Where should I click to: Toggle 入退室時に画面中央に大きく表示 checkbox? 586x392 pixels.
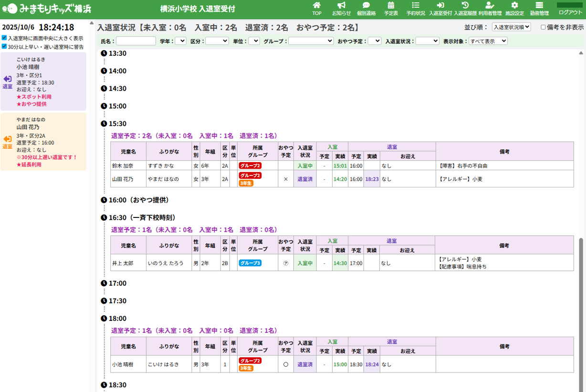[x=4, y=38]
